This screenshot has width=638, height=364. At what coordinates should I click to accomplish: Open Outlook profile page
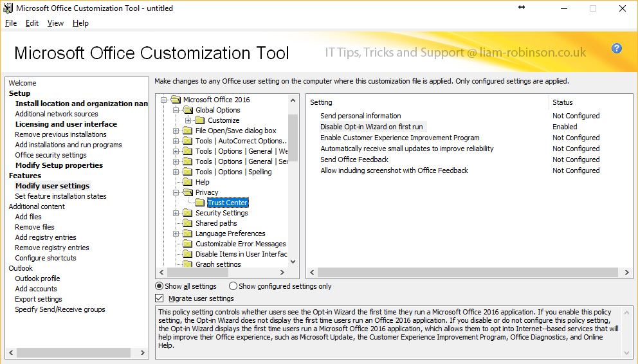(x=37, y=278)
